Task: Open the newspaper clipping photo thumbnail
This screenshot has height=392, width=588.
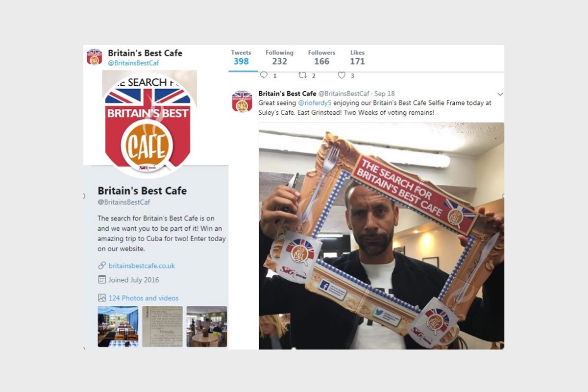Action: click(162, 326)
